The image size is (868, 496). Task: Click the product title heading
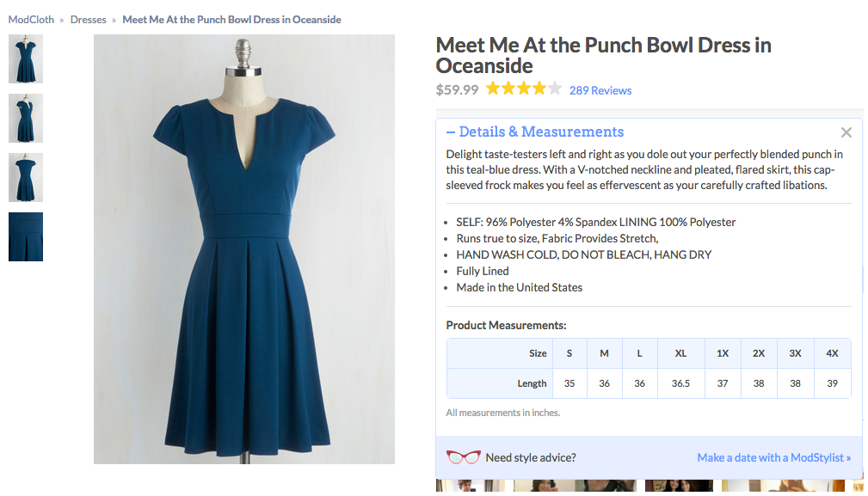tap(603, 55)
